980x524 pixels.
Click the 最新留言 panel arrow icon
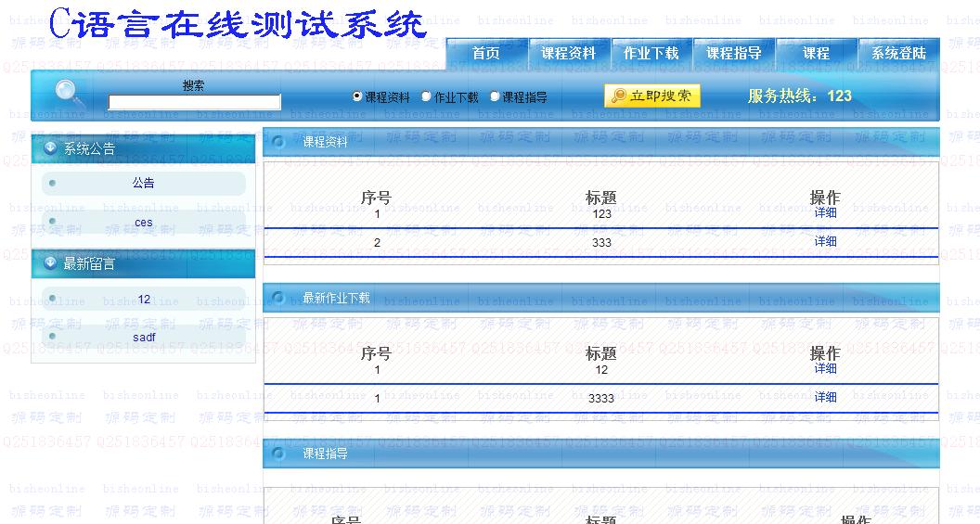[x=50, y=263]
